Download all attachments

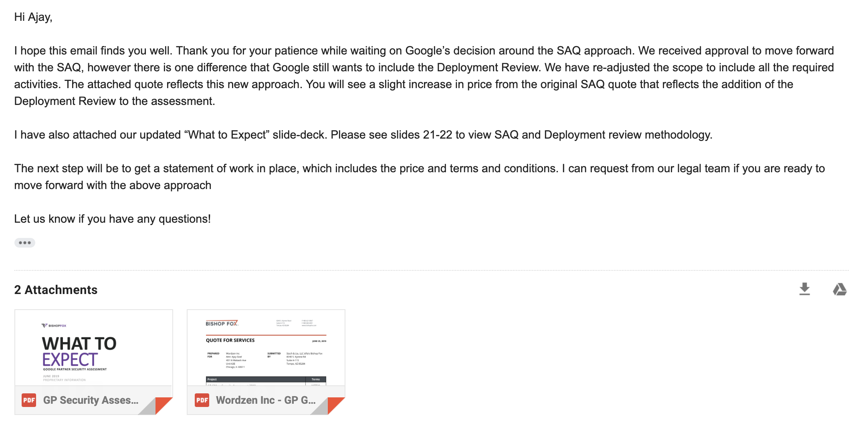[804, 289]
